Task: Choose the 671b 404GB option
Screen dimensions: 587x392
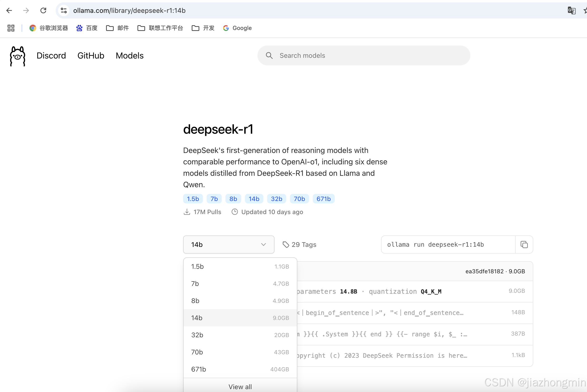Action: point(240,369)
